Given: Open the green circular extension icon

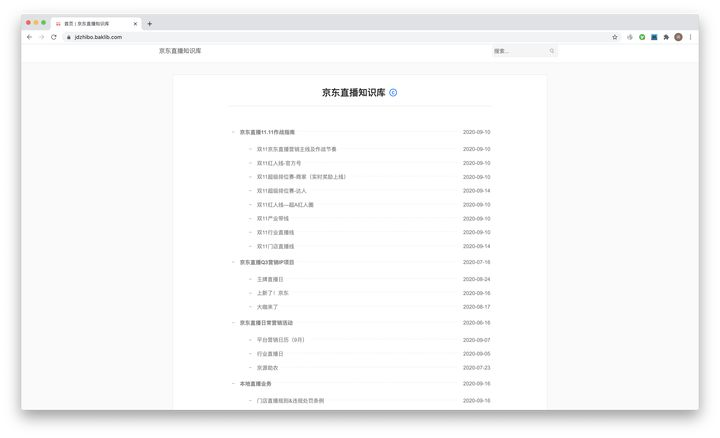Looking at the screenshot, I should coord(642,37).
